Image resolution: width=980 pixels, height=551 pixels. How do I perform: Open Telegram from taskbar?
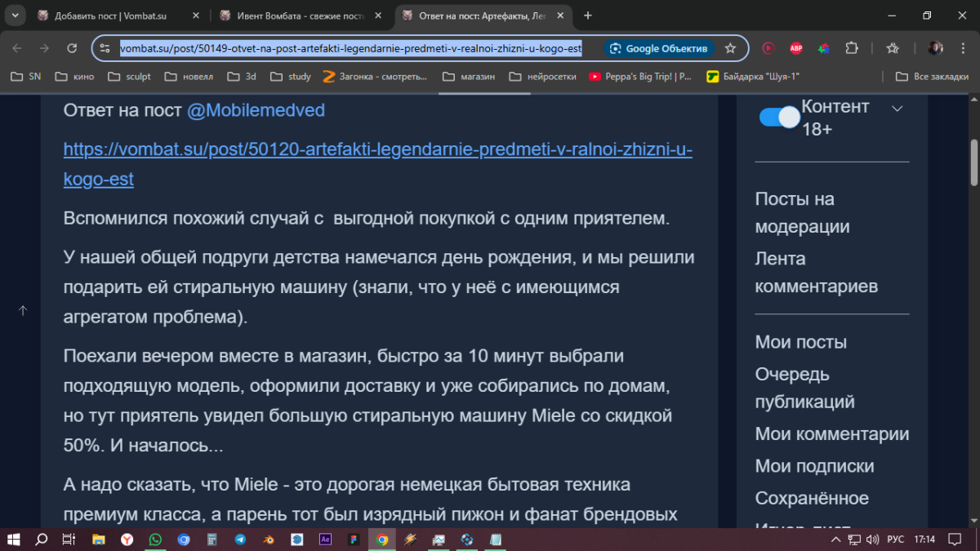240,540
